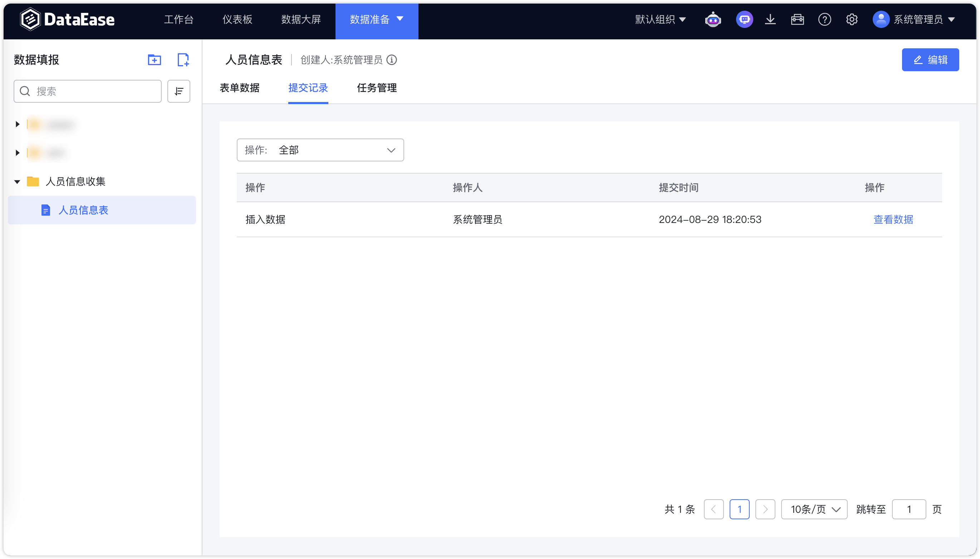The height and width of the screenshot is (559, 980).
Task: Open the 操作 filter dropdown
Action: point(320,150)
